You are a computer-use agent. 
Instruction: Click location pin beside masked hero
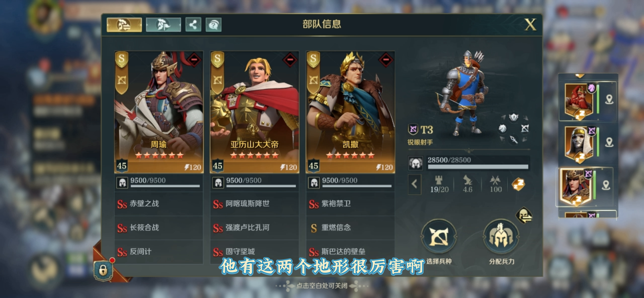pos(609,142)
